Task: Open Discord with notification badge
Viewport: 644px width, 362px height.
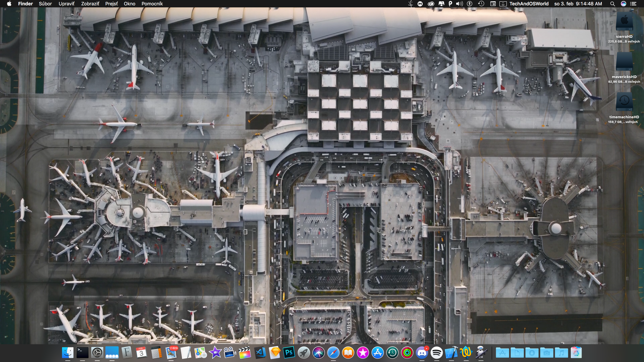Action: [422, 353]
